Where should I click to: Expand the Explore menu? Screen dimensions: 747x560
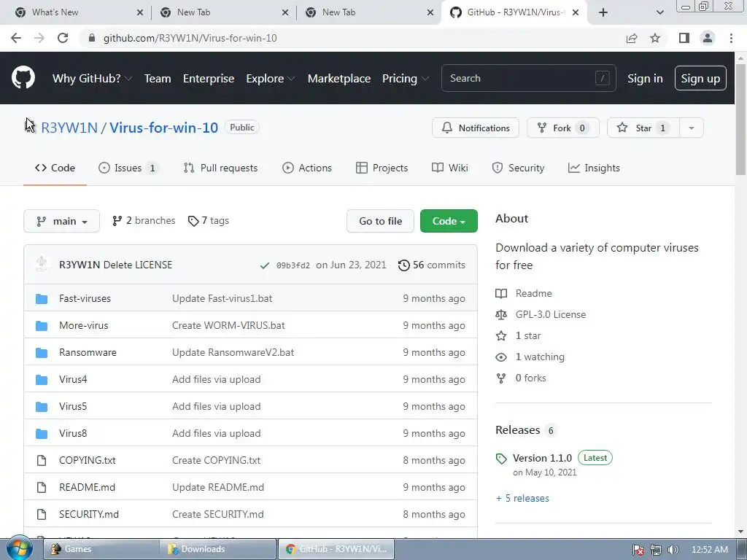click(270, 79)
